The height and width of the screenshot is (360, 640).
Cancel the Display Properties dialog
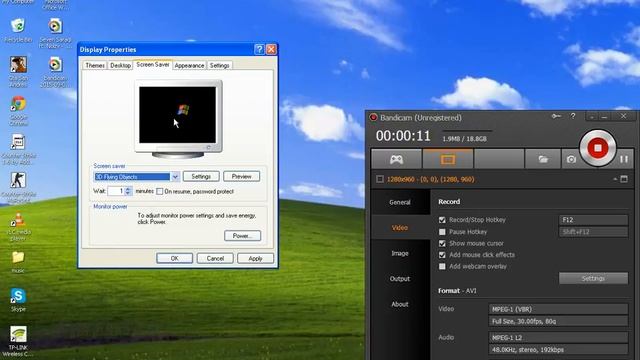(x=215, y=258)
